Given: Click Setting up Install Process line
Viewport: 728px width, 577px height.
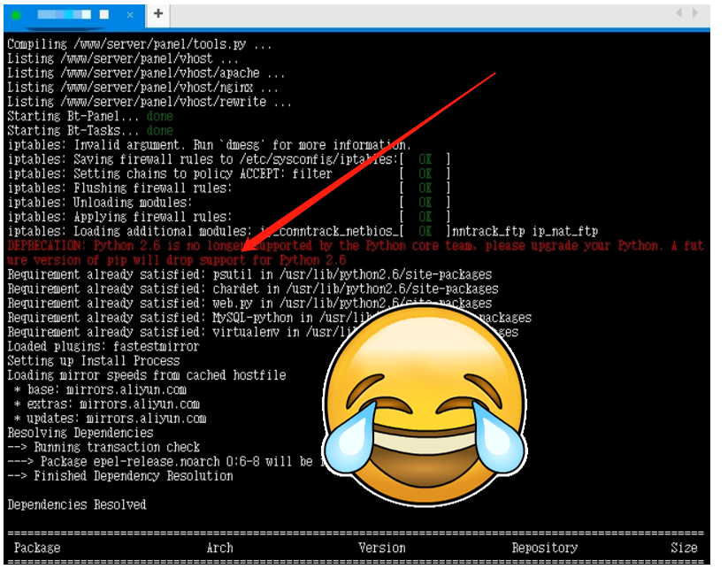Looking at the screenshot, I should click(93, 361).
